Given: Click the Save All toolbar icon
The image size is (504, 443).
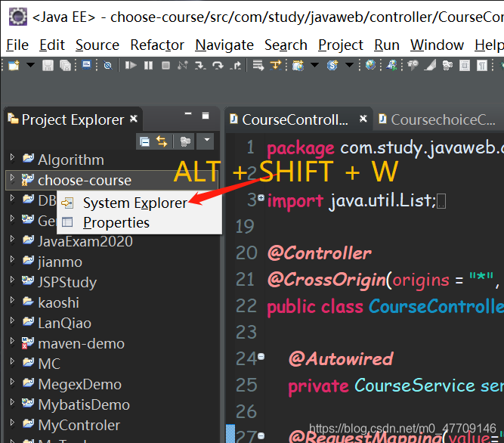Looking at the screenshot, I should point(65,66).
